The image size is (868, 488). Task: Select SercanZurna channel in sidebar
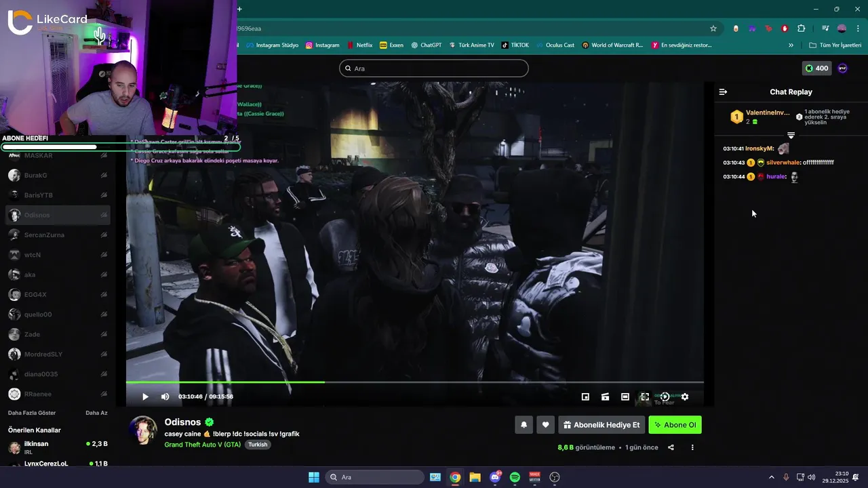(x=58, y=235)
